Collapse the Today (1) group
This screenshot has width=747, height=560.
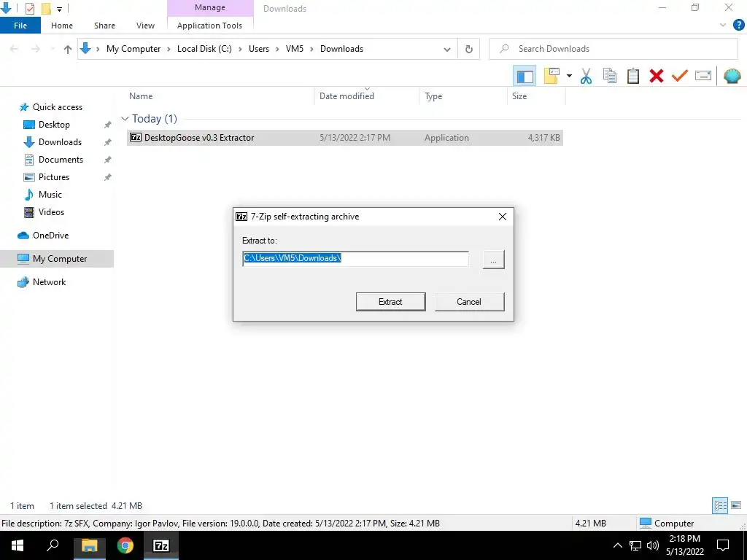125,119
